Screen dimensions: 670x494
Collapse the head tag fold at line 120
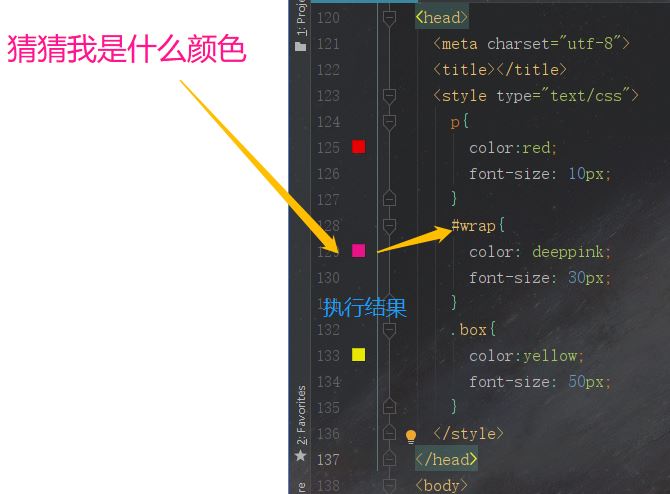[389, 18]
